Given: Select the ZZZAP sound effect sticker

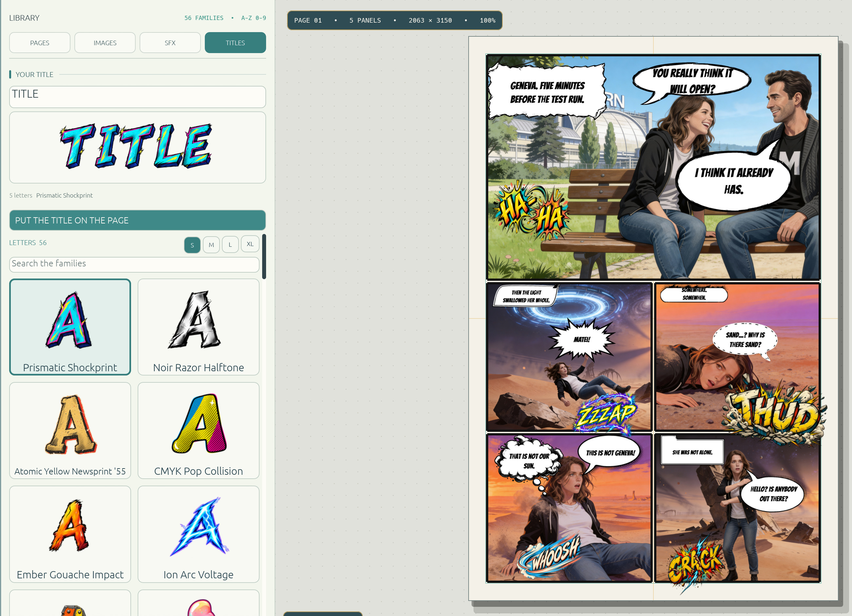Looking at the screenshot, I should [606, 413].
